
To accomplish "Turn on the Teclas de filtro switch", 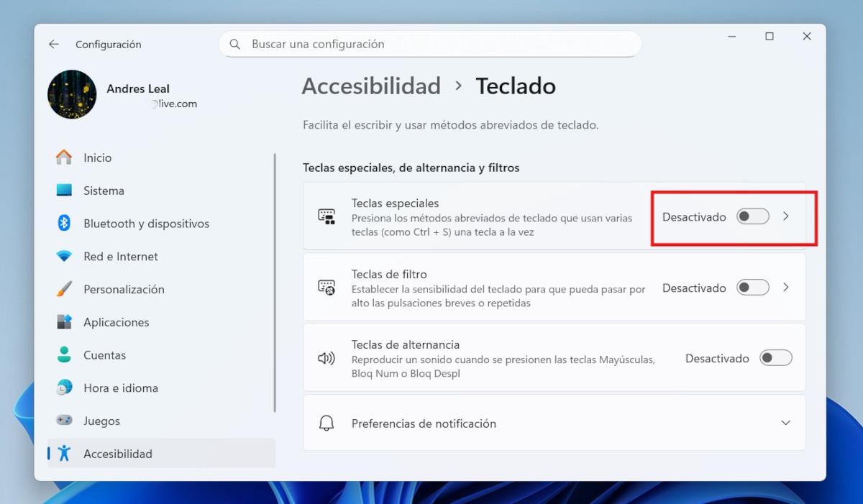I will [x=752, y=288].
